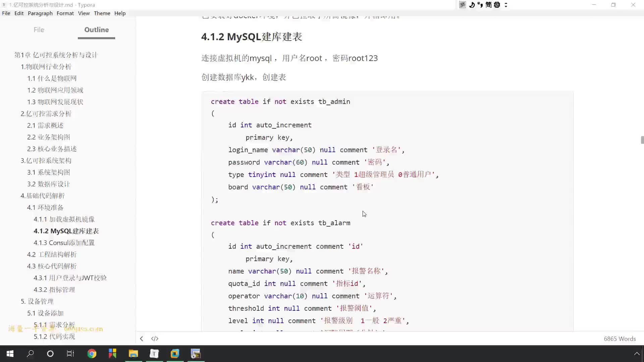Open VMware icon on the taskbar

click(x=175, y=354)
